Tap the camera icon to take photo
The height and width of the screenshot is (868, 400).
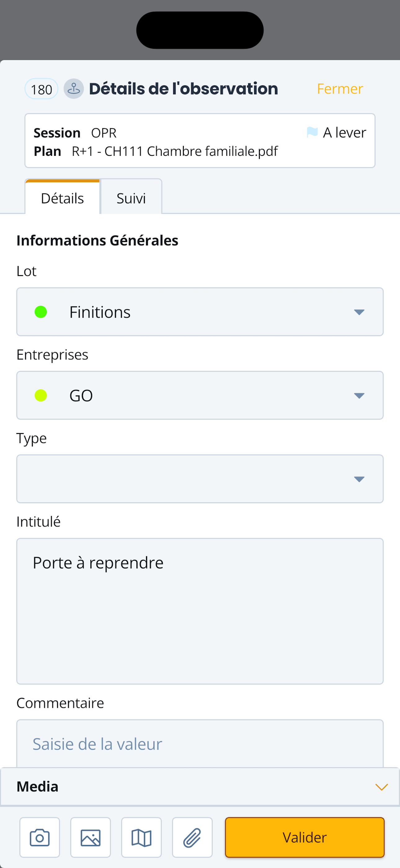pos(40,837)
